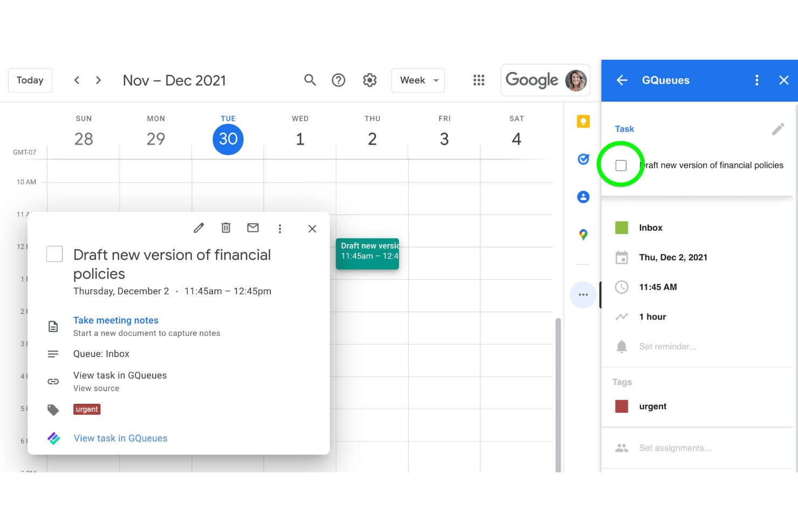Viewport: 798px width, 532px height.
Task: Delete the event with trash icon
Action: [226, 228]
